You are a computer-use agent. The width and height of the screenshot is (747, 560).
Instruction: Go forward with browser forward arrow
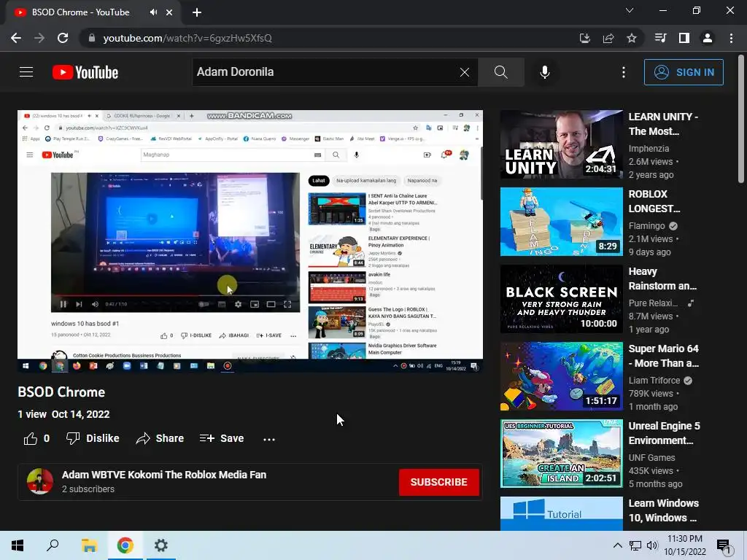pos(39,38)
